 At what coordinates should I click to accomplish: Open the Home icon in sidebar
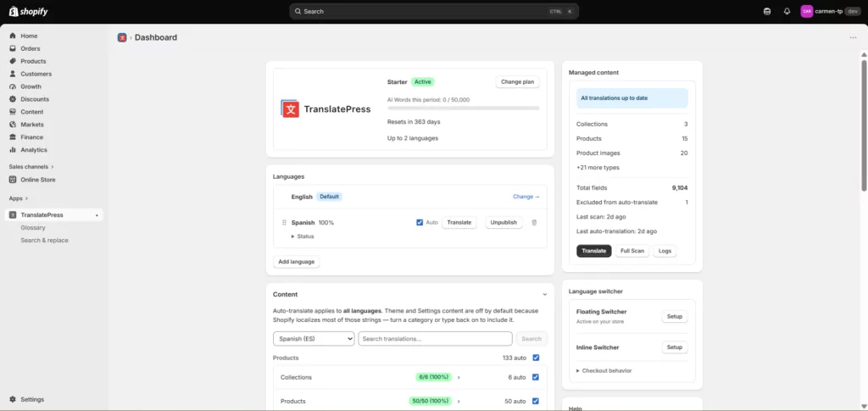click(13, 36)
